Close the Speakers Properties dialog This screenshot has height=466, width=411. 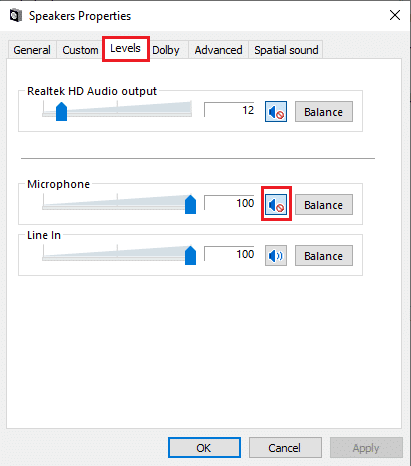coord(395,15)
